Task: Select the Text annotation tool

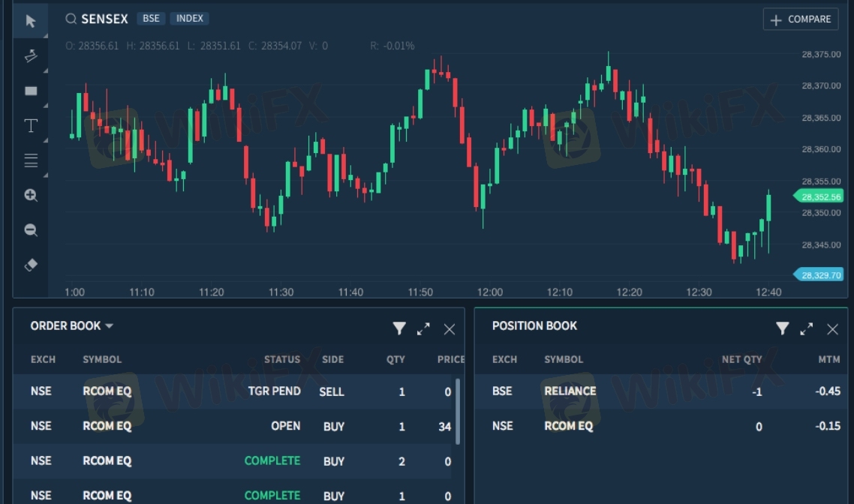Action: point(31,125)
